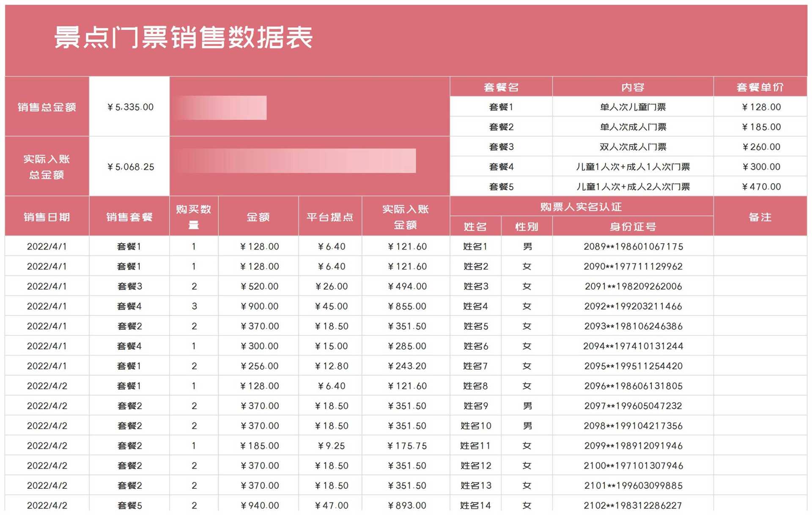Viewport: 812px width, 515px height.
Task: Click the 双人次成人门票 content cell
Action: 633,146
